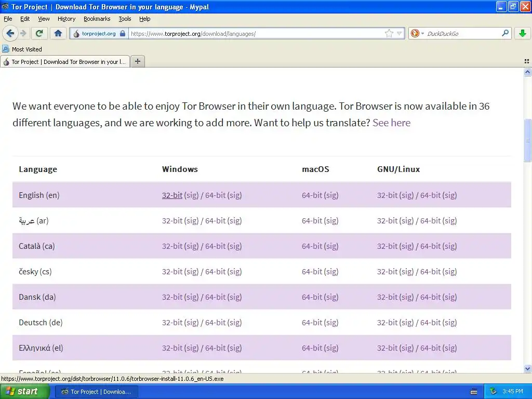Click the English (en) language cell
This screenshot has width=532, height=399.
click(x=39, y=195)
